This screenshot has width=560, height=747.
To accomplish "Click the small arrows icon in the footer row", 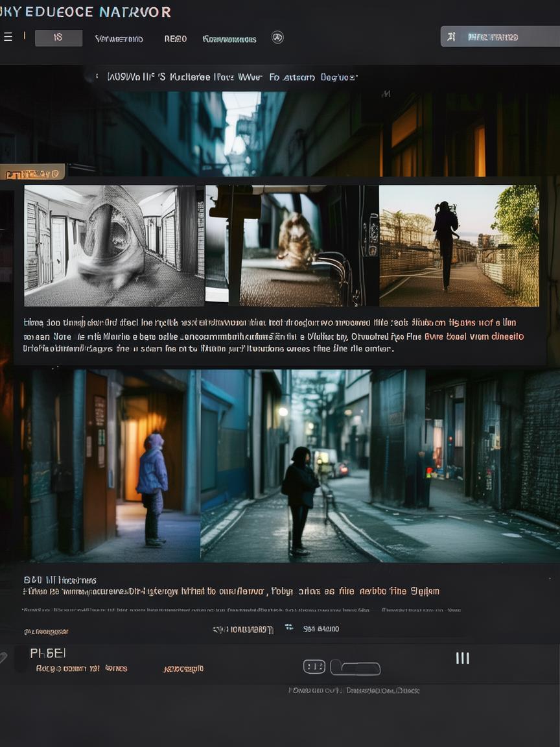I will [x=289, y=628].
